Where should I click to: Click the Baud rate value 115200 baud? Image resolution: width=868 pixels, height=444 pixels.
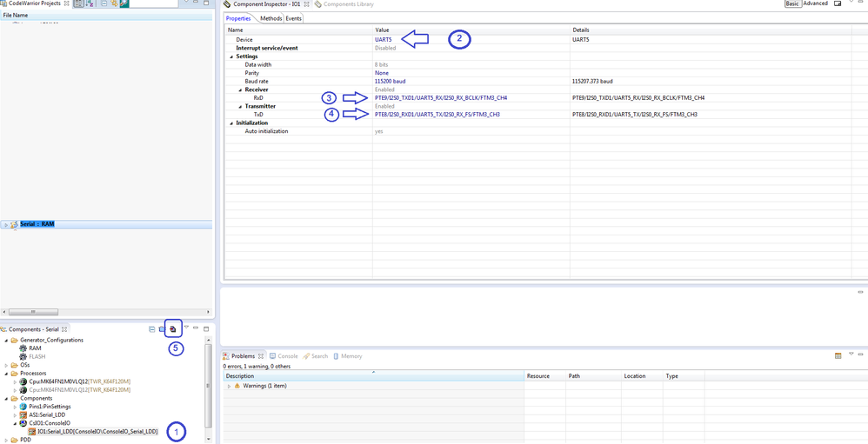390,82
